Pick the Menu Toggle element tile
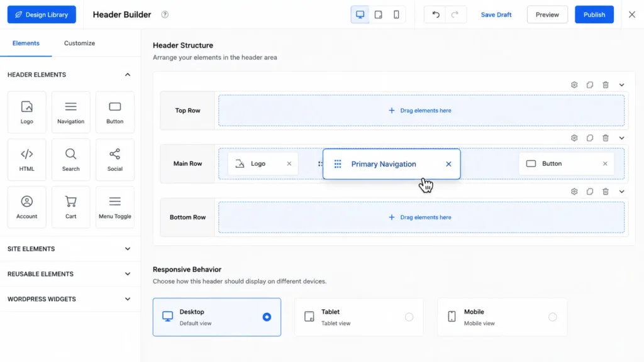Viewport: 644px width, 362px height. coord(115,207)
